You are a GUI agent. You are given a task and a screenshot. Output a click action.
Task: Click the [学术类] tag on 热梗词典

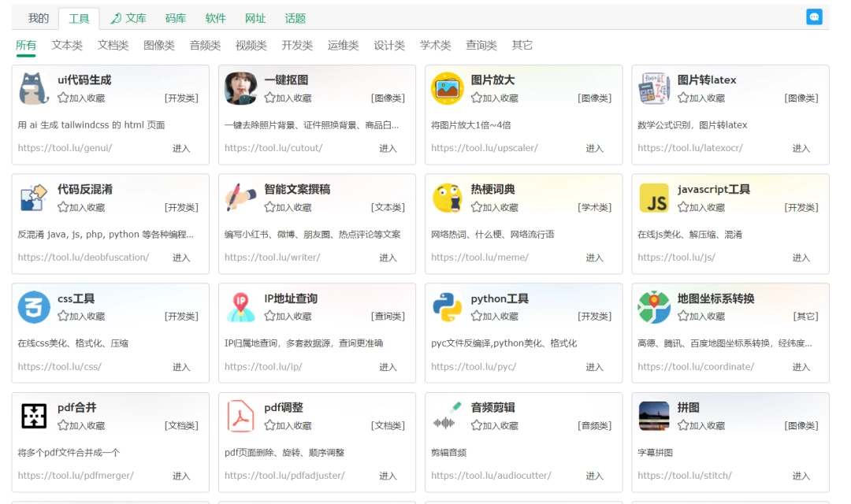(595, 208)
